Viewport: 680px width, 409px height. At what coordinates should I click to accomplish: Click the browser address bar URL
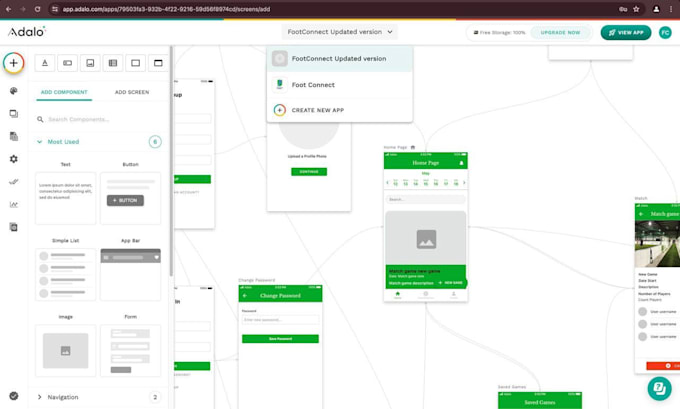pyautogui.click(x=166, y=9)
